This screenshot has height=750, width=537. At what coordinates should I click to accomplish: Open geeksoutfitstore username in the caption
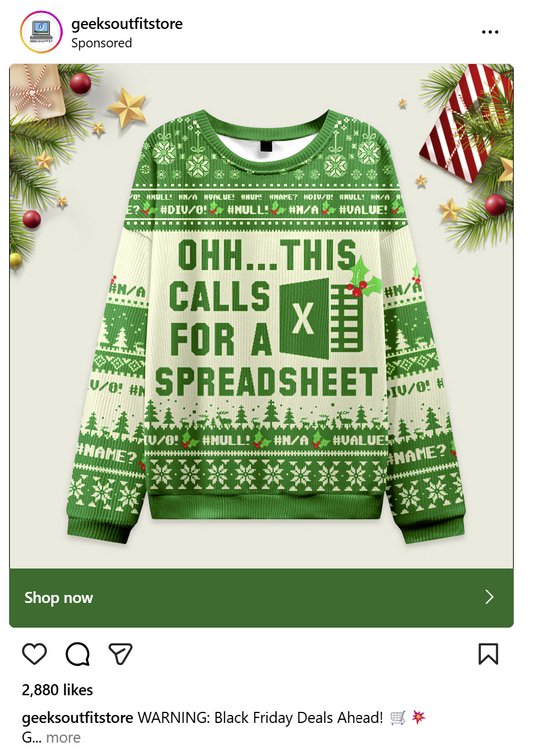tap(77, 717)
